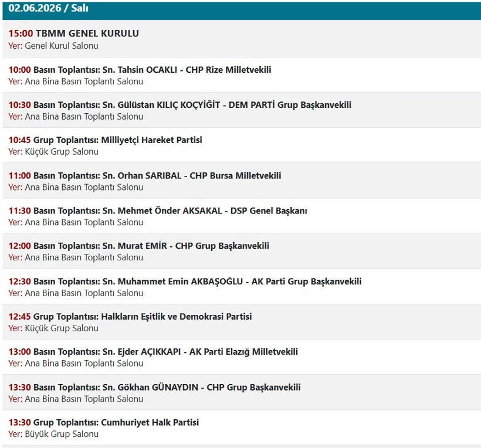Click the venue line under the 12:00 Murat EMİR entry
Viewport: 481px width, 448px height.
click(x=76, y=257)
